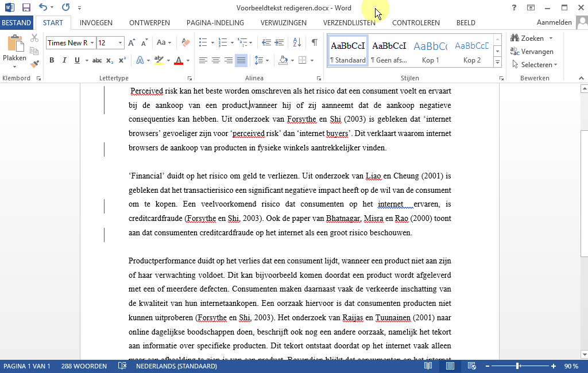Apply the Kop 1 style

[x=431, y=51]
